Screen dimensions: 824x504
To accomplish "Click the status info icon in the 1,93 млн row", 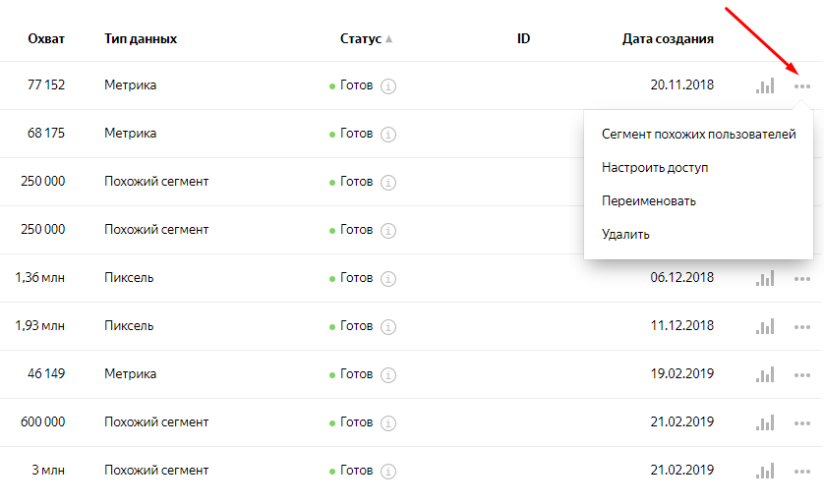I will [x=388, y=326].
